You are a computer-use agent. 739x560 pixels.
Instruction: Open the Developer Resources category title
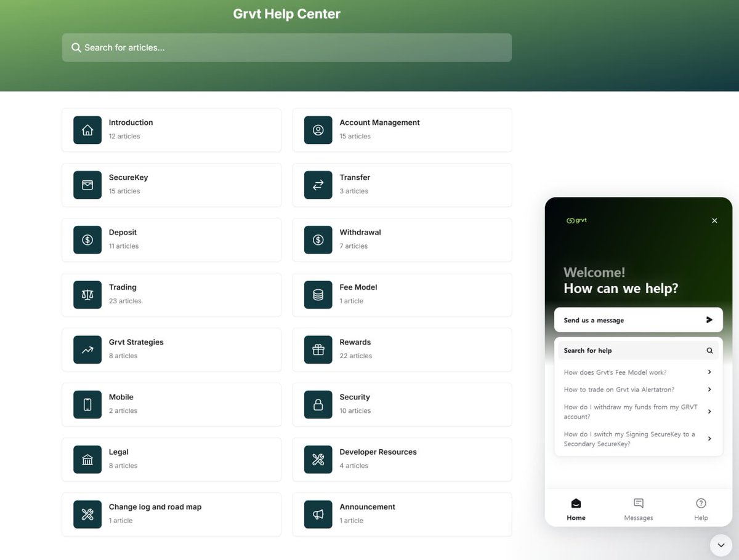(x=378, y=452)
